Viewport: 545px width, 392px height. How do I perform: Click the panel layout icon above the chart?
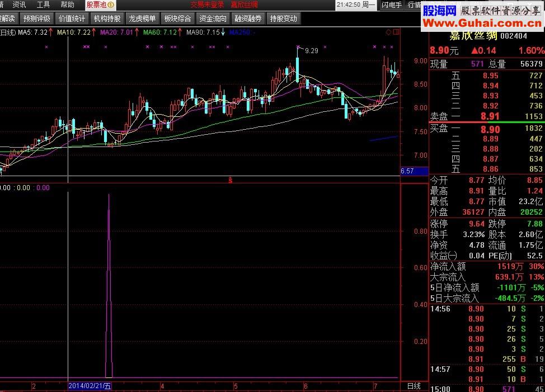(x=396, y=32)
